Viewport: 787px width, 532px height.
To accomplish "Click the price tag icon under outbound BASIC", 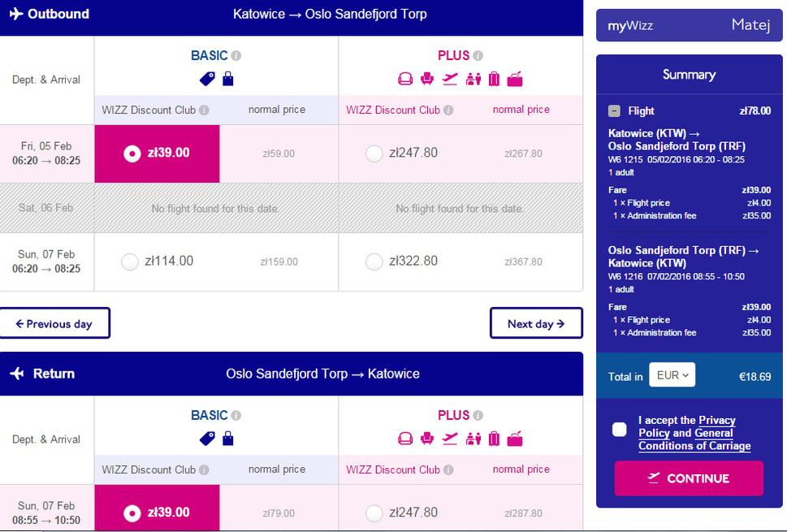I will [x=207, y=79].
